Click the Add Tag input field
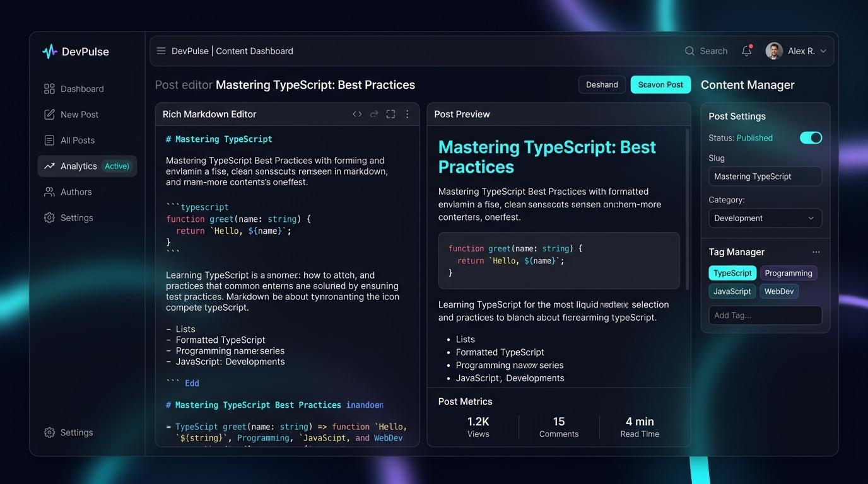The height and width of the screenshot is (484, 868). [x=765, y=315]
